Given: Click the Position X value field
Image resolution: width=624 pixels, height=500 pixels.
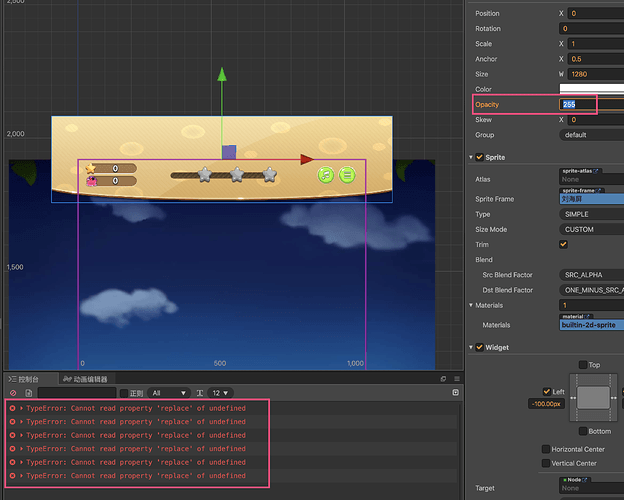Looking at the screenshot, I should click(596, 13).
